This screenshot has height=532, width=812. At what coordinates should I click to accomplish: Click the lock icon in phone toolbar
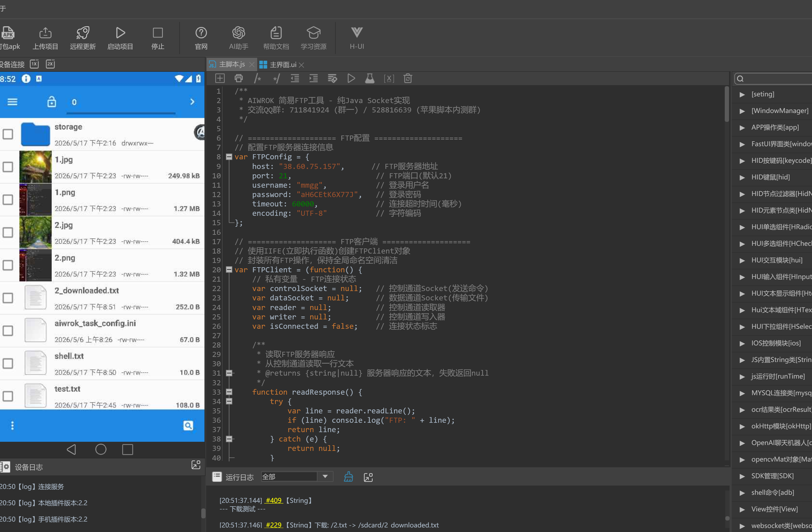51,101
